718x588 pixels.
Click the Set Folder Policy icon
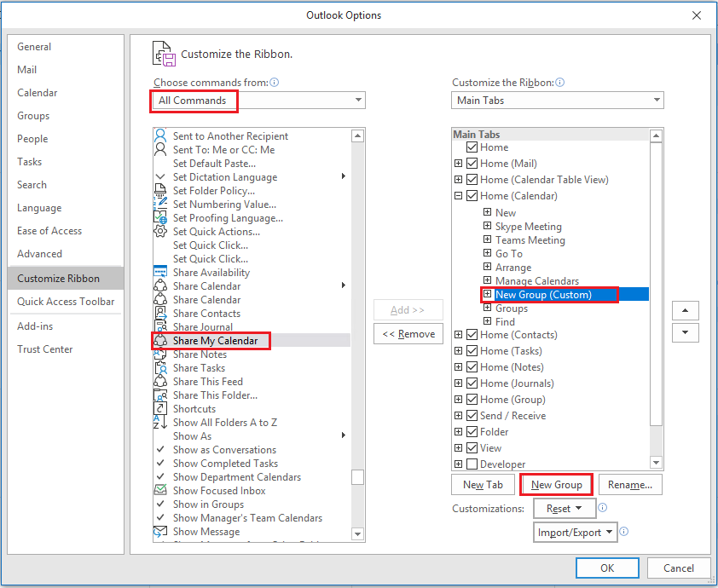[x=160, y=190]
